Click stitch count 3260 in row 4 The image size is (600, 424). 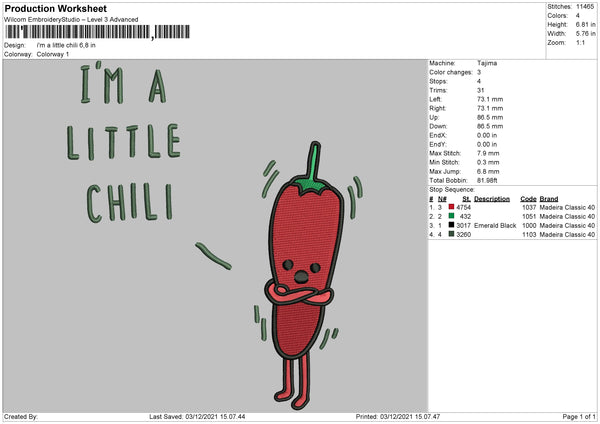tap(463, 235)
